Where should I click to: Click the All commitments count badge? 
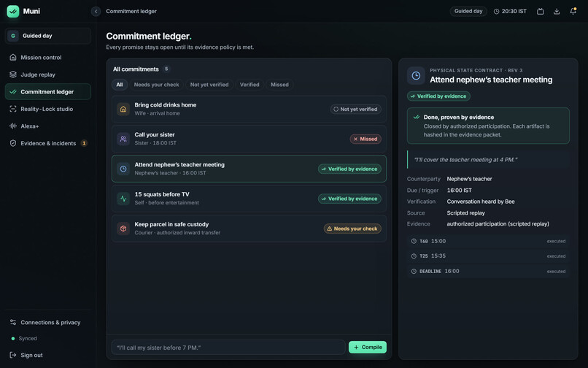pyautogui.click(x=166, y=69)
